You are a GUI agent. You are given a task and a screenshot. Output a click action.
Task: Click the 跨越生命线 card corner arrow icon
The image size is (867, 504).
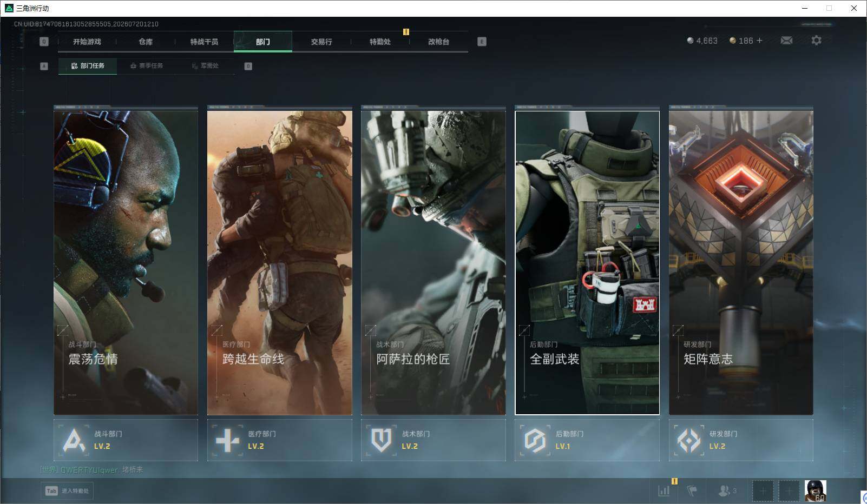[216, 330]
